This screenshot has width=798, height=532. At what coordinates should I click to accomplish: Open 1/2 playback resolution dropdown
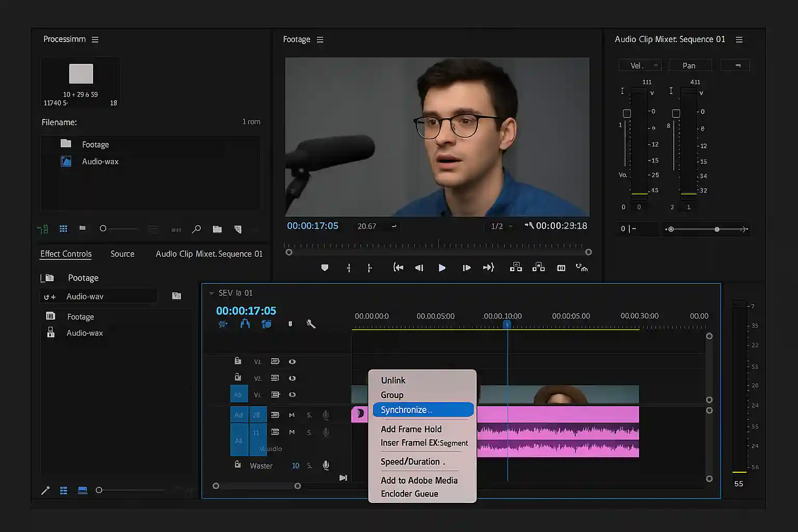(502, 226)
